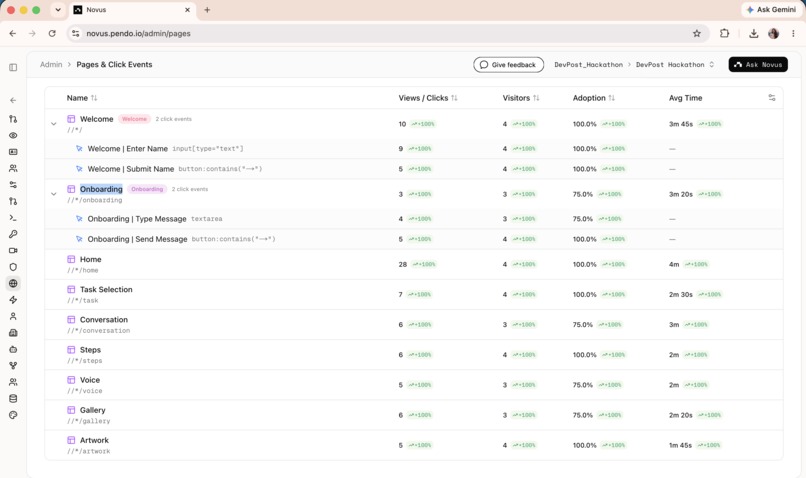Open the Artwork page row
The image size is (806, 478).
tap(414, 445)
